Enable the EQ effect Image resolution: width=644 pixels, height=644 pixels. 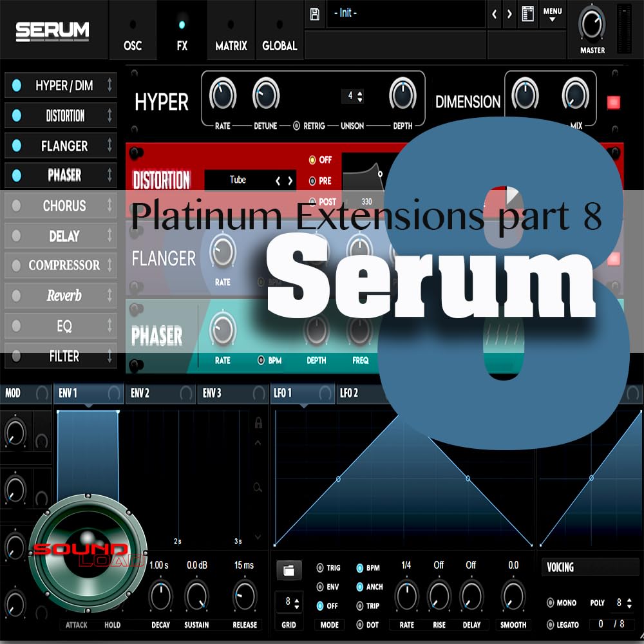coord(17,326)
